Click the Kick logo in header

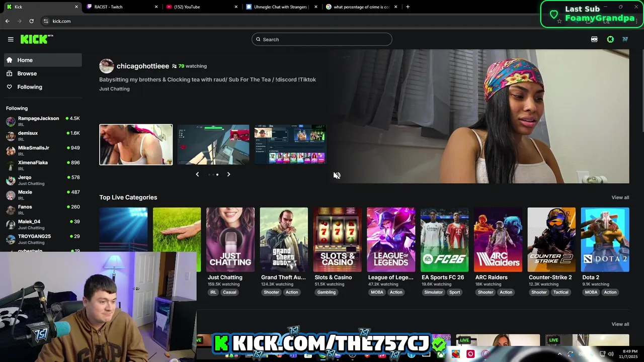tap(37, 39)
